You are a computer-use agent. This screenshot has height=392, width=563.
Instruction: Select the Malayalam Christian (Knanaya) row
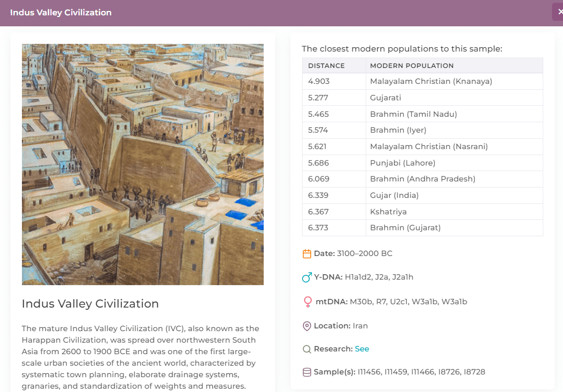423,82
